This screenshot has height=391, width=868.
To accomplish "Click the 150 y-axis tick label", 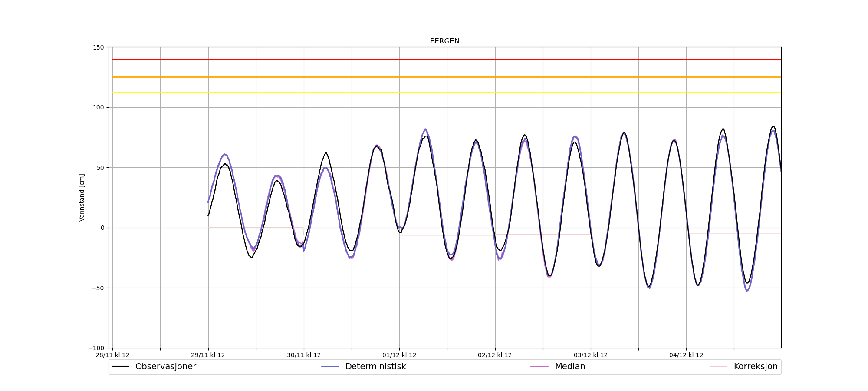I will tap(99, 47).
